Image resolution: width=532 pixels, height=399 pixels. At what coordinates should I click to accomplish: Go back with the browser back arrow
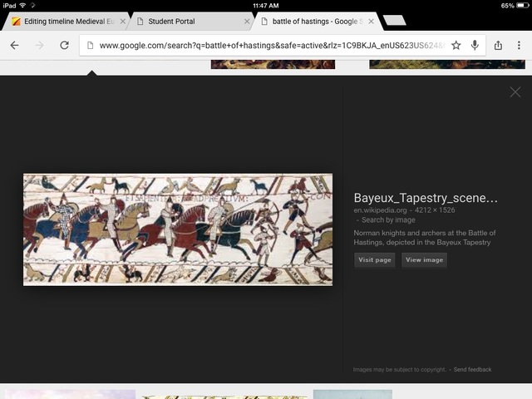tap(15, 45)
